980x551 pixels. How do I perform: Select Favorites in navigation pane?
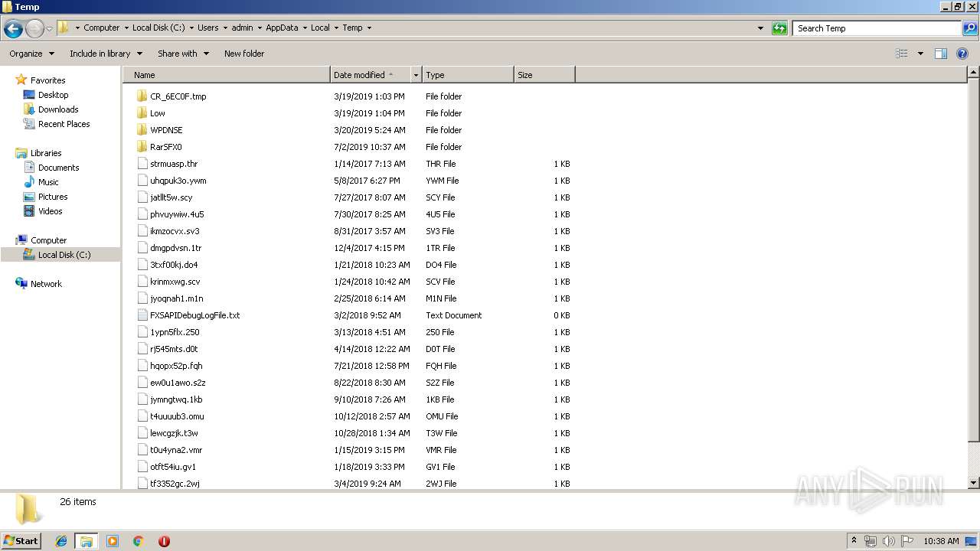(x=47, y=80)
